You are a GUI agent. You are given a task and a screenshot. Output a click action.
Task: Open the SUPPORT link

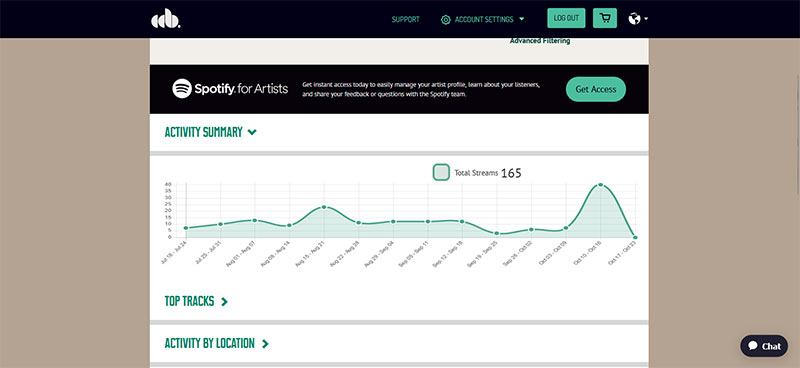[406, 19]
